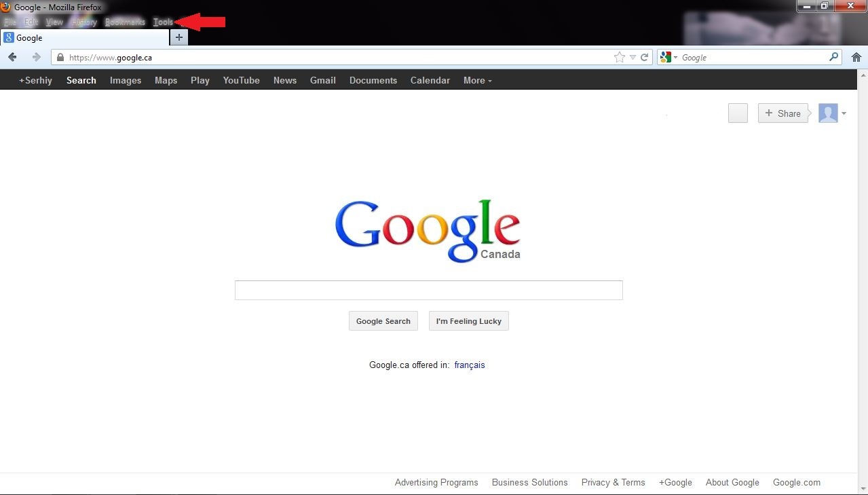868x495 pixels.
Task: Open Play in Google bar
Action: point(200,80)
